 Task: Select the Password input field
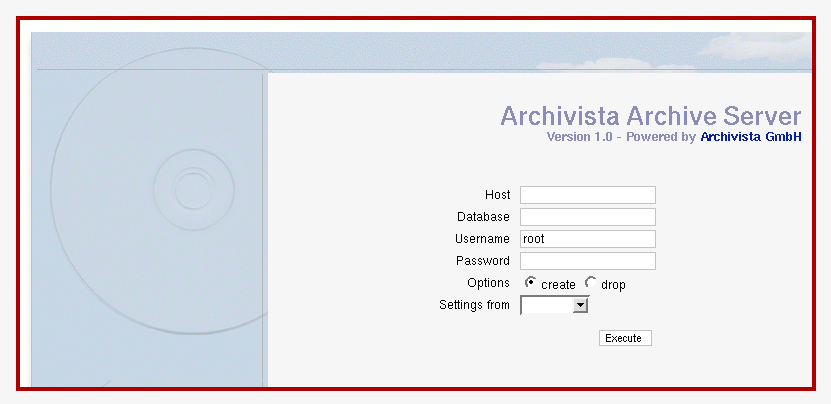click(588, 261)
